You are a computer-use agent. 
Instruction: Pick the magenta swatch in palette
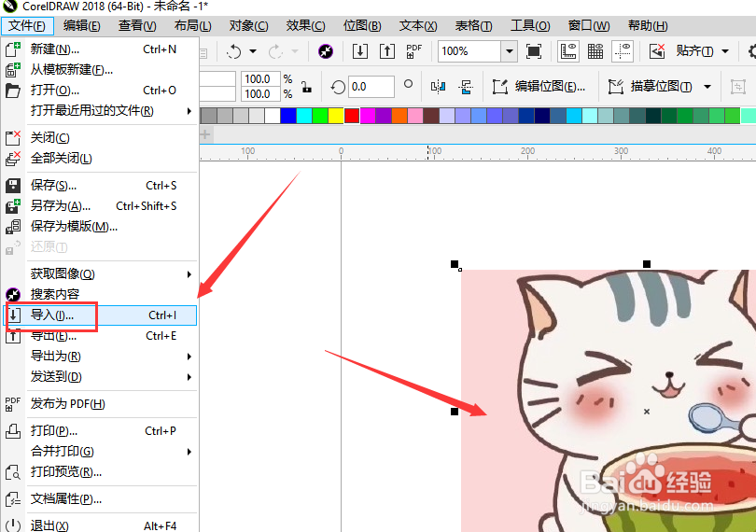[368, 116]
